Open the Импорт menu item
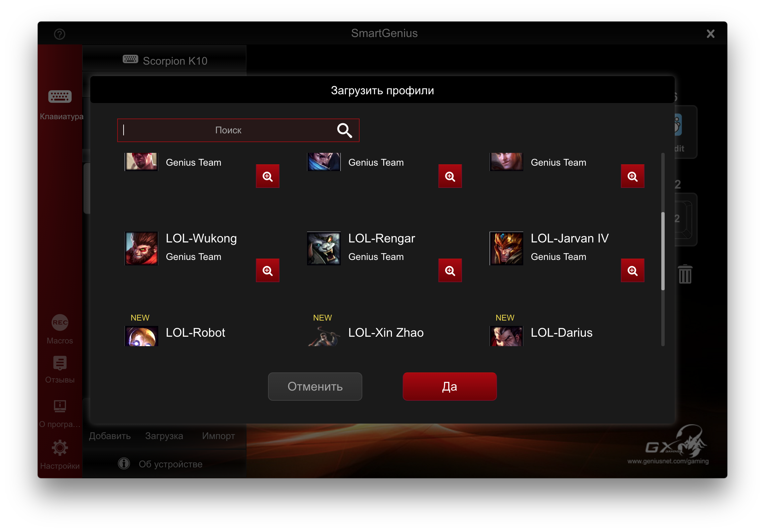This screenshot has width=765, height=532. click(219, 436)
